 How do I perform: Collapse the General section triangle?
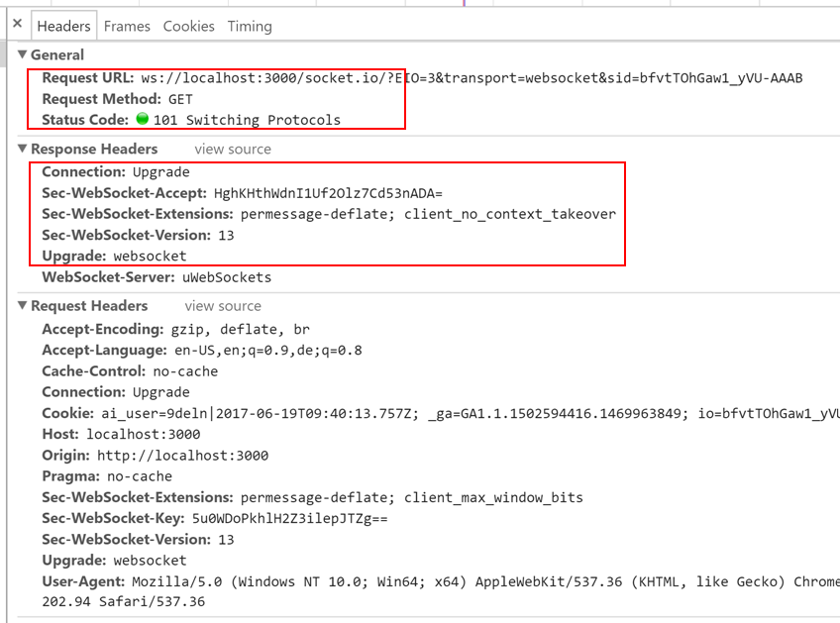click(x=22, y=54)
